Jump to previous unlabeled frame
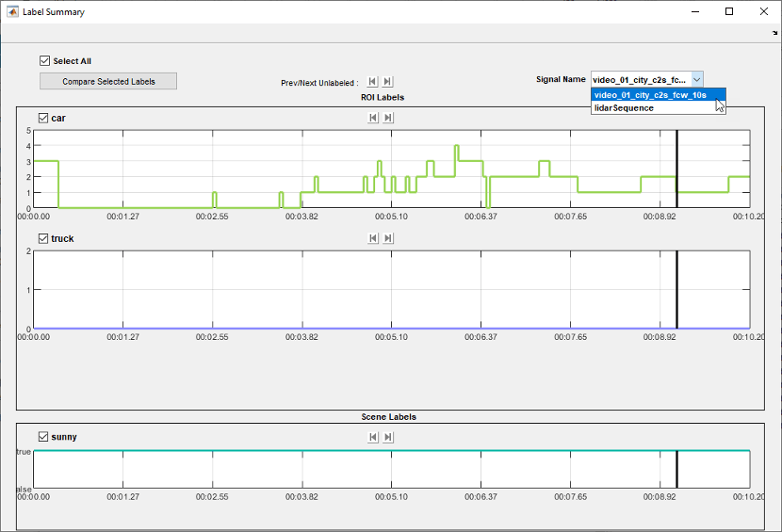This screenshot has width=782, height=532. (372, 81)
